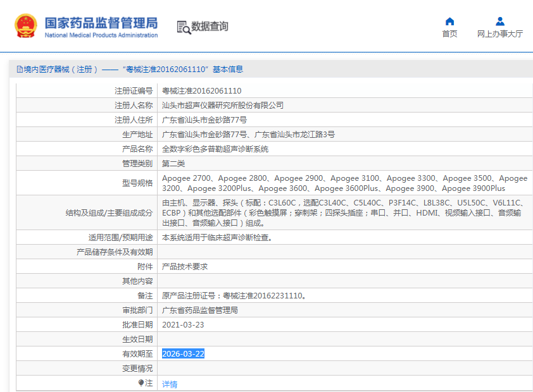Image resolution: width=533 pixels, height=392 pixels.
Task: Click the registration number 粤械注准20162061110 cell
Action: click(201, 91)
